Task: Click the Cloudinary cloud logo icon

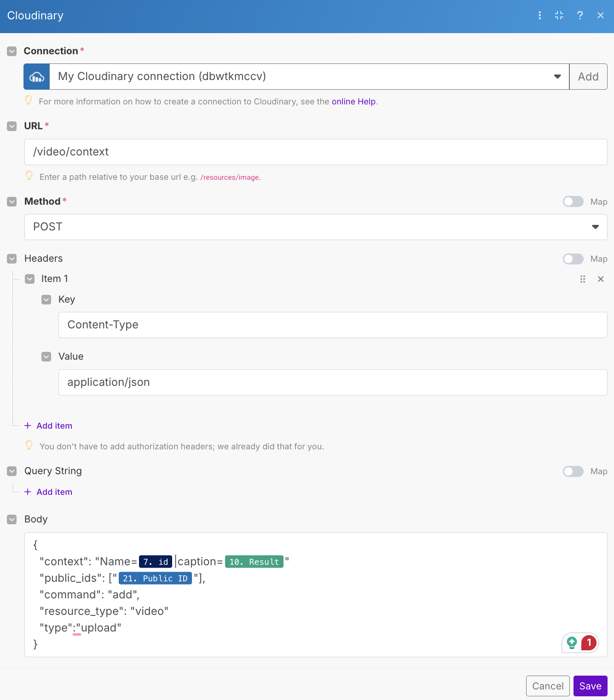Action: [37, 77]
